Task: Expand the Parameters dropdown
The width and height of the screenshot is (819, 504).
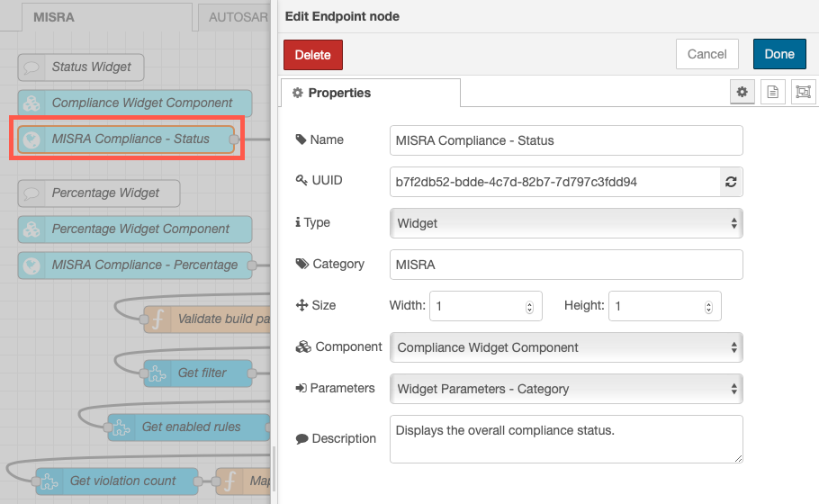Action: [x=566, y=389]
